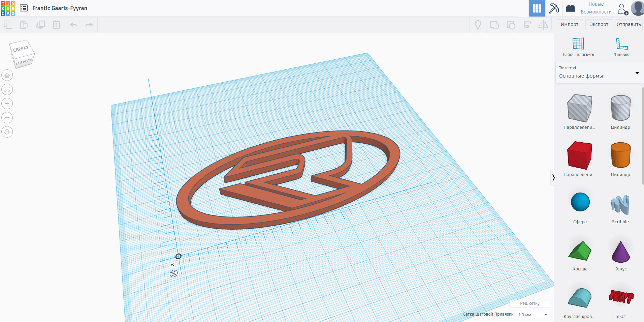644x322 pixels.
Task: Click the Tinkercad logo home icon
Action: pyautogui.click(x=8, y=8)
